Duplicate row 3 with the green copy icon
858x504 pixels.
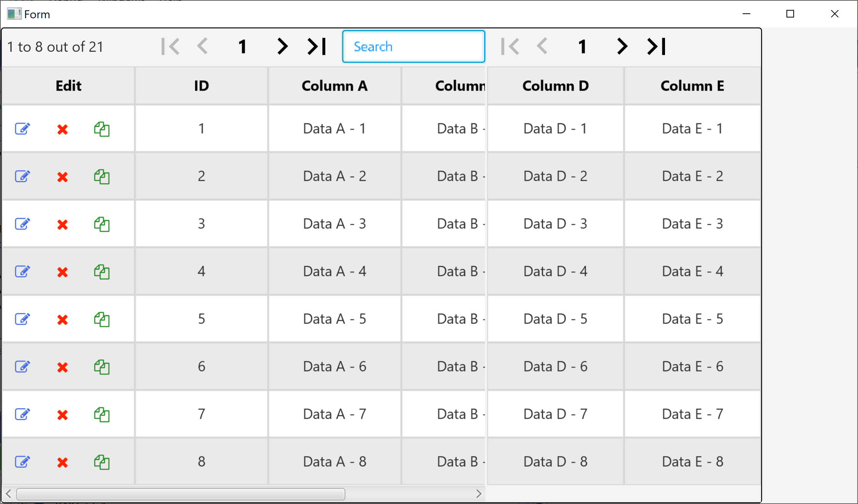click(x=102, y=224)
